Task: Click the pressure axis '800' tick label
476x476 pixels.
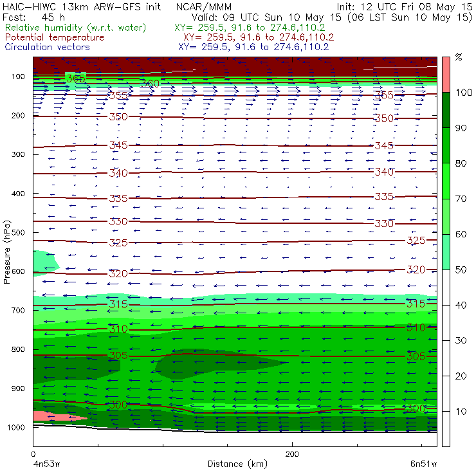Action: pyautogui.click(x=18, y=349)
